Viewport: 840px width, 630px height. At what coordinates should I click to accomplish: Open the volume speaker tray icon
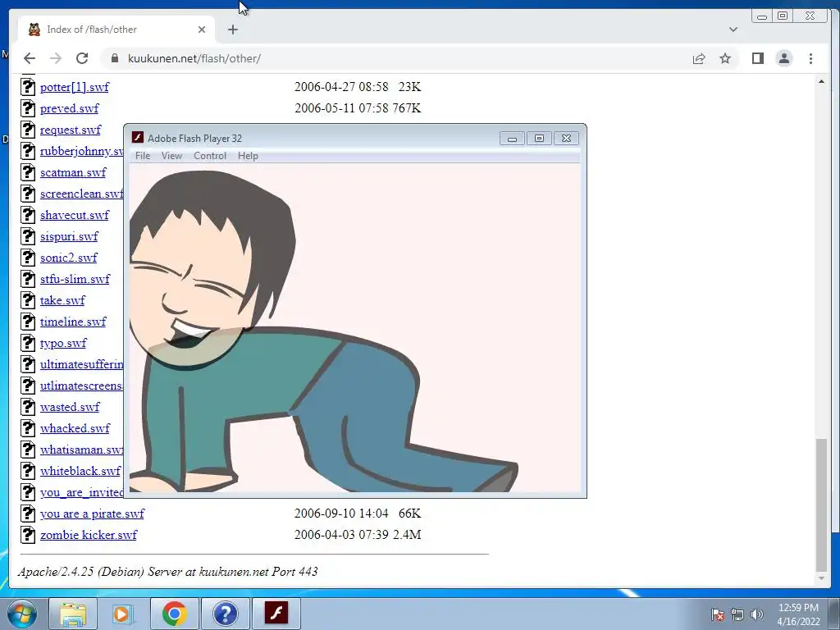point(757,615)
